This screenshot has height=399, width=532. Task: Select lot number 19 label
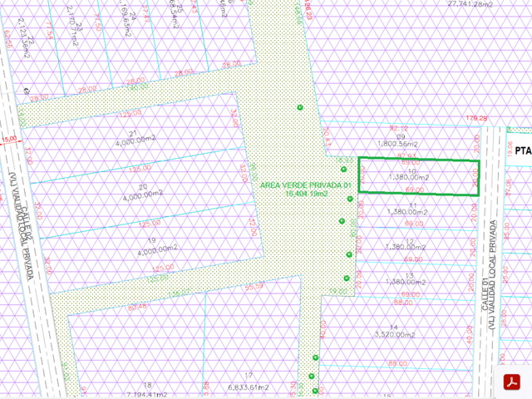point(151,240)
